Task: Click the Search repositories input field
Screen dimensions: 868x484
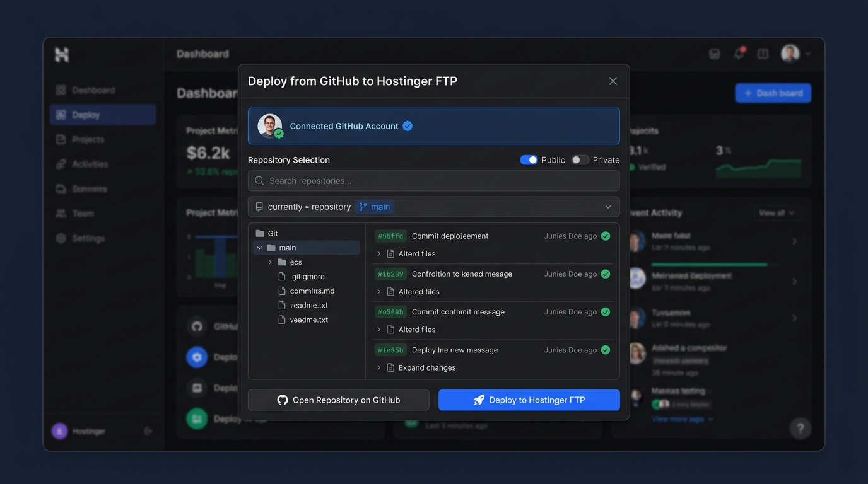Action: pos(434,181)
